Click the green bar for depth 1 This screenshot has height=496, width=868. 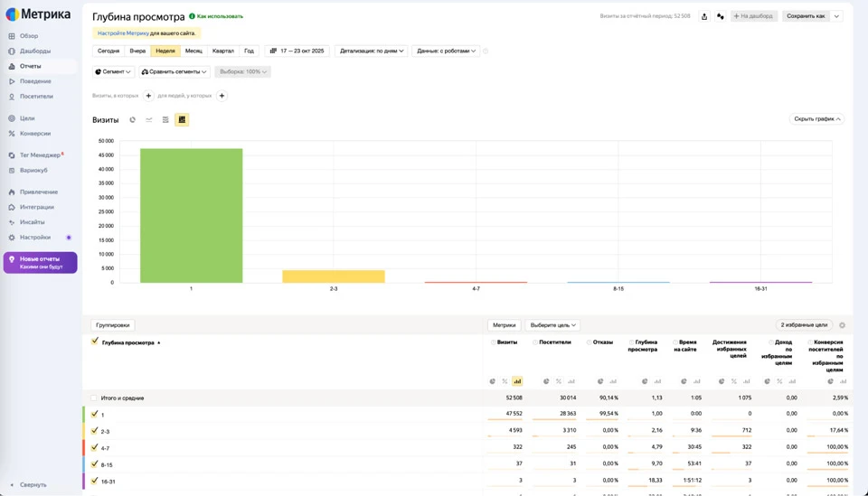click(191, 215)
